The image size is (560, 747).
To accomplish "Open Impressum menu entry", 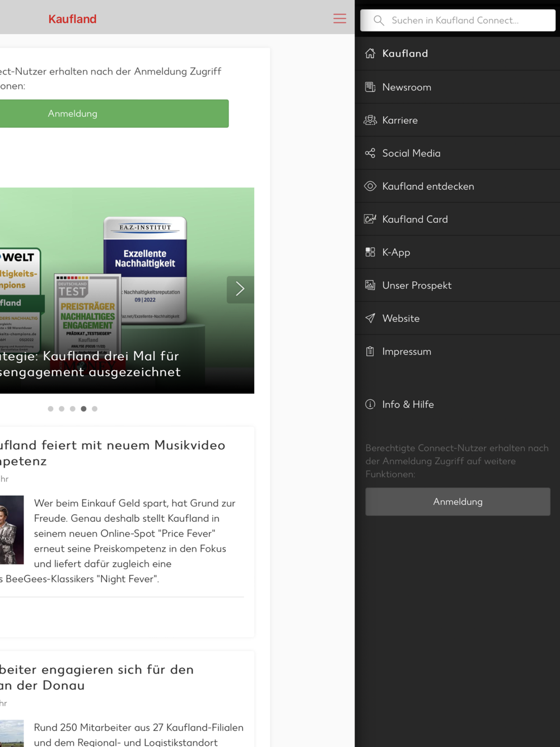I will pos(458,351).
